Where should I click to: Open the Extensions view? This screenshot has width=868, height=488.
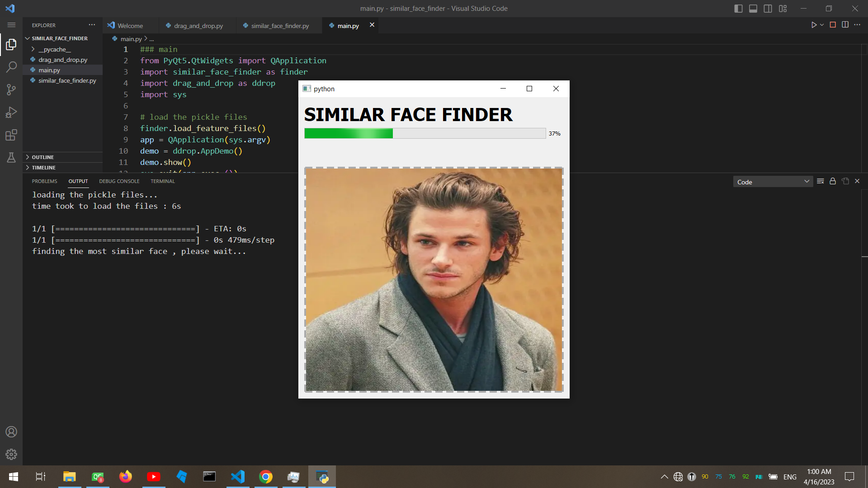pyautogui.click(x=11, y=135)
